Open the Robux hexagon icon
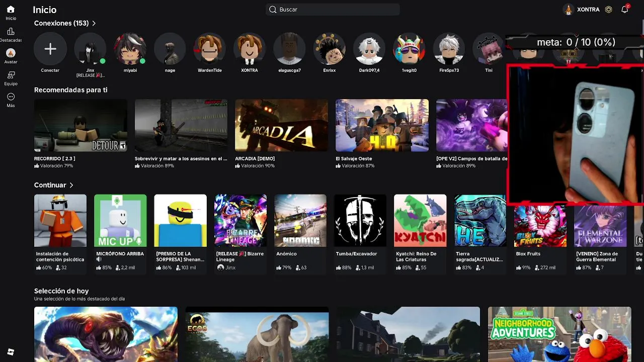The height and width of the screenshot is (362, 644). coord(609,10)
